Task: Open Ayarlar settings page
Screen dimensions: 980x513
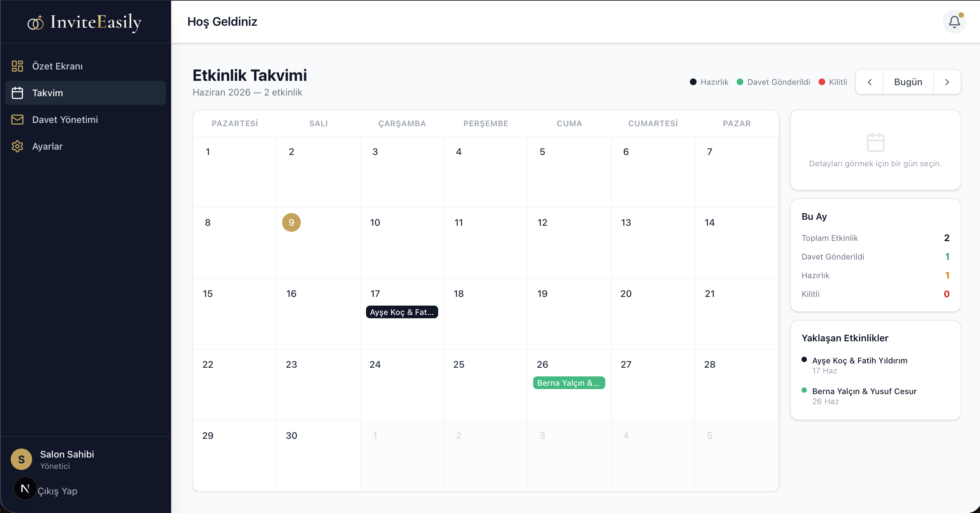Action: click(86, 146)
